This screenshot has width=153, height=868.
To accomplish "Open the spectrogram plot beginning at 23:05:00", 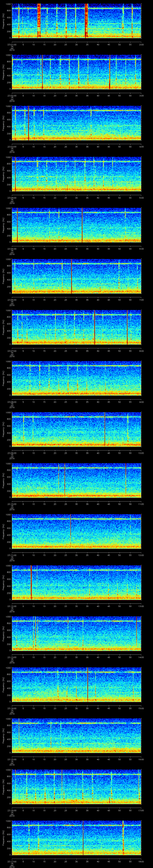I will (77, 225).
